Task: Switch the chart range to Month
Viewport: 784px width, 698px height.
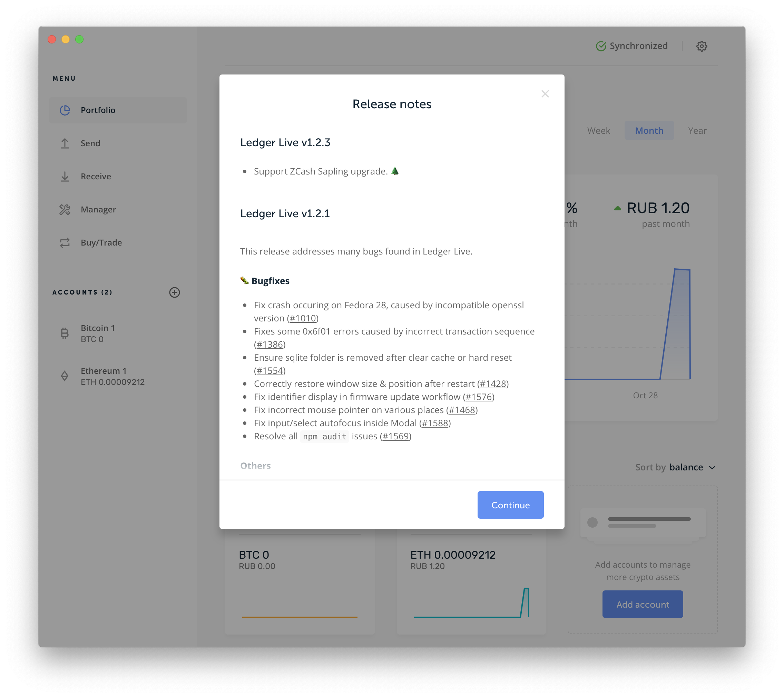Action: pos(649,130)
